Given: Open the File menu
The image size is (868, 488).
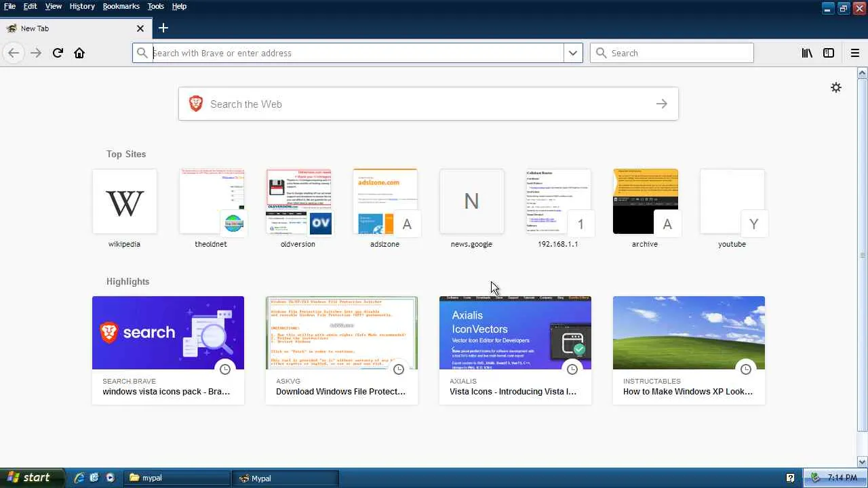Looking at the screenshot, I should point(9,6).
